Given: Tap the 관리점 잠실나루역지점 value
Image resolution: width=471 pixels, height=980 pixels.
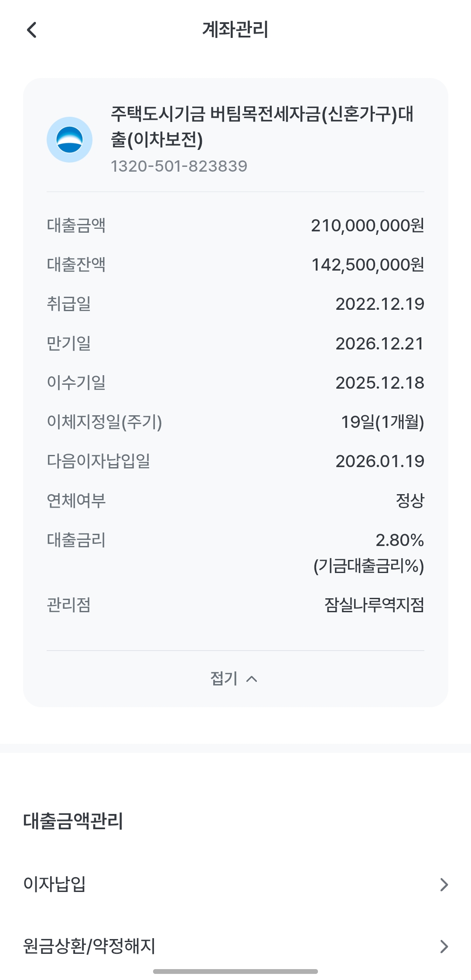Looking at the screenshot, I should [374, 605].
